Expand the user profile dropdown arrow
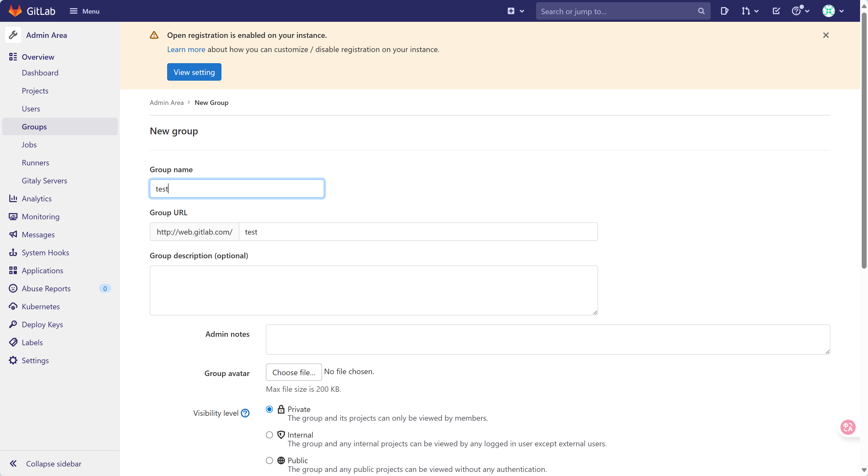This screenshot has width=868, height=476. click(841, 11)
